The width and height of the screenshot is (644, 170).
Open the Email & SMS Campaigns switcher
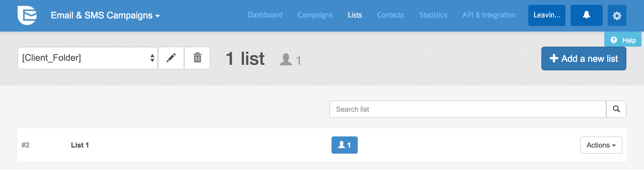105,15
